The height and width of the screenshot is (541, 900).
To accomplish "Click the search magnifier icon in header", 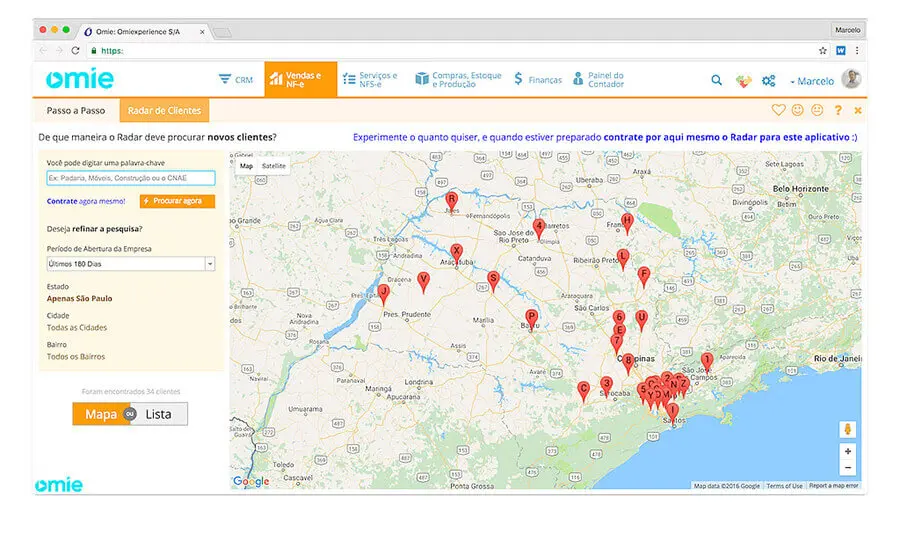I will click(x=716, y=80).
